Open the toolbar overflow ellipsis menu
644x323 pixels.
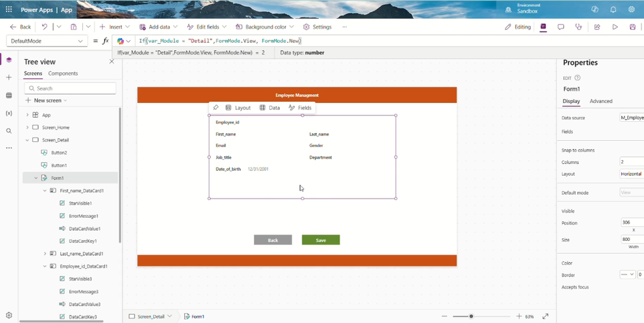[345, 26]
